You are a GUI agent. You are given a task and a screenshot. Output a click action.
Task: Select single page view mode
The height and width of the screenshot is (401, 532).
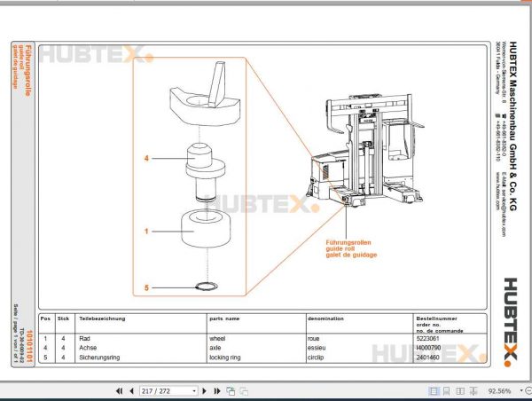434,391
